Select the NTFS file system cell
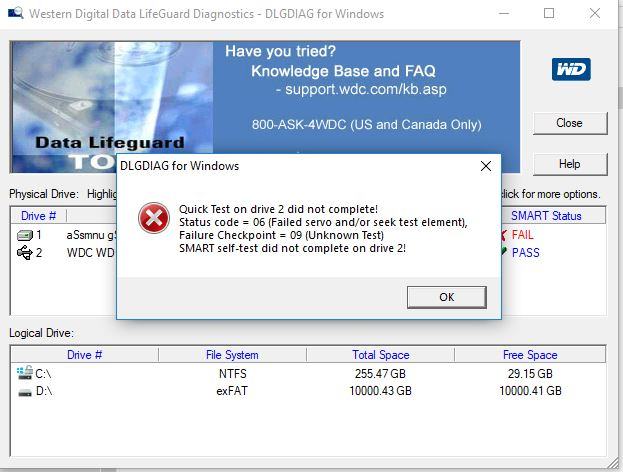 pyautogui.click(x=232, y=373)
